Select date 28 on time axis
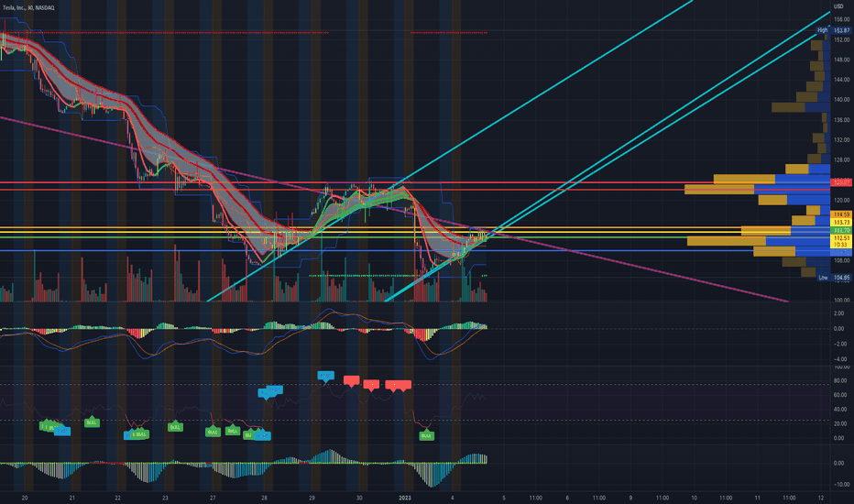The height and width of the screenshot is (504, 854). coord(264,498)
